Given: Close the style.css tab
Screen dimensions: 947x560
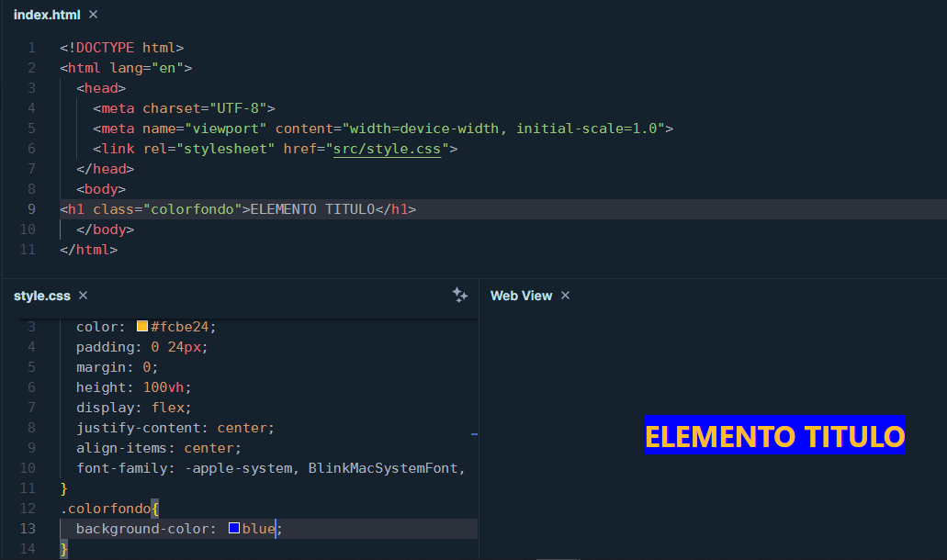Looking at the screenshot, I should pyautogui.click(x=83, y=296).
